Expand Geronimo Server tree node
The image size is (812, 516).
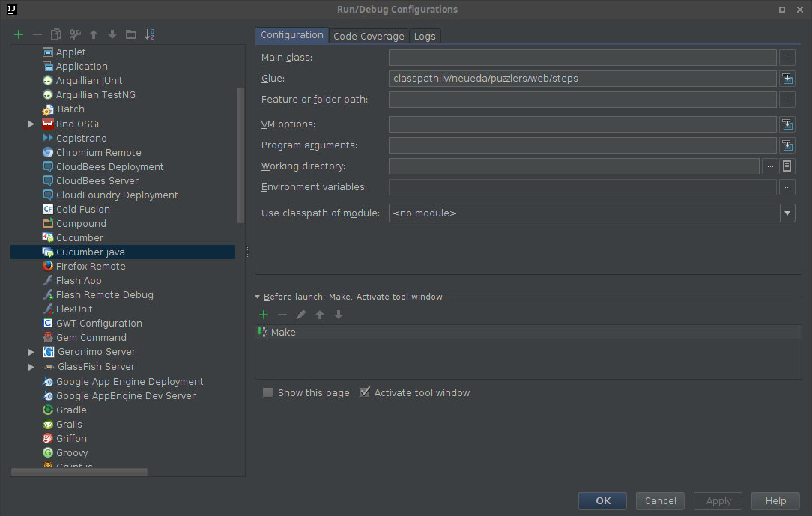31,352
